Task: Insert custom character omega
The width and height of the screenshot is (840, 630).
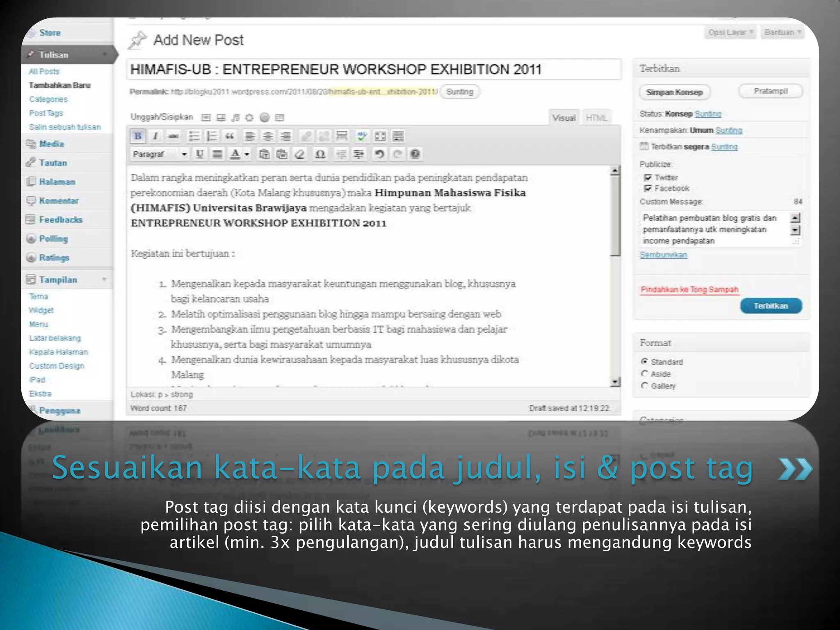Action: point(320,154)
